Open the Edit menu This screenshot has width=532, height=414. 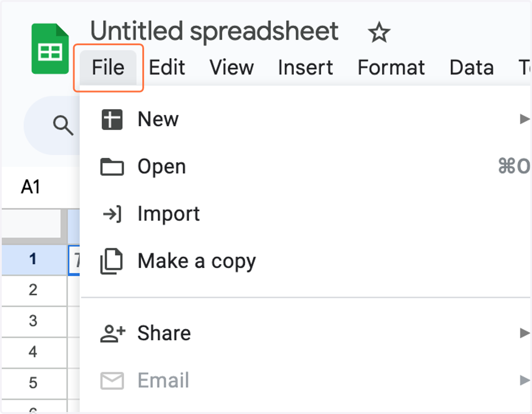pos(167,68)
